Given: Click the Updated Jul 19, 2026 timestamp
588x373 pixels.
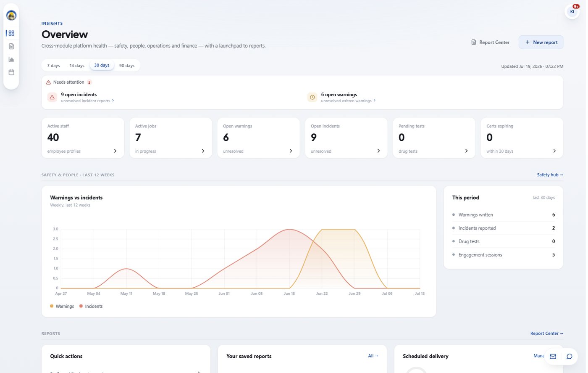Looking at the screenshot, I should coord(532,66).
